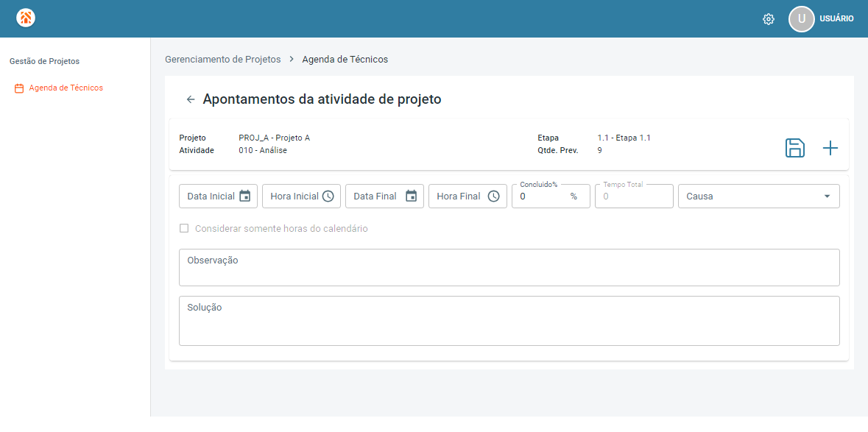Open the Hora Final clock picker
Viewport: 868px width, 432px height.
[x=494, y=196]
